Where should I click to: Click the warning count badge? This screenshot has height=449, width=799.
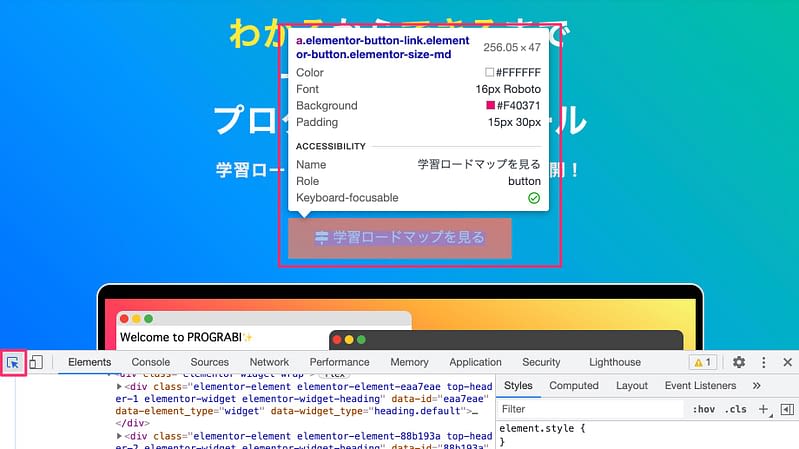click(x=703, y=362)
